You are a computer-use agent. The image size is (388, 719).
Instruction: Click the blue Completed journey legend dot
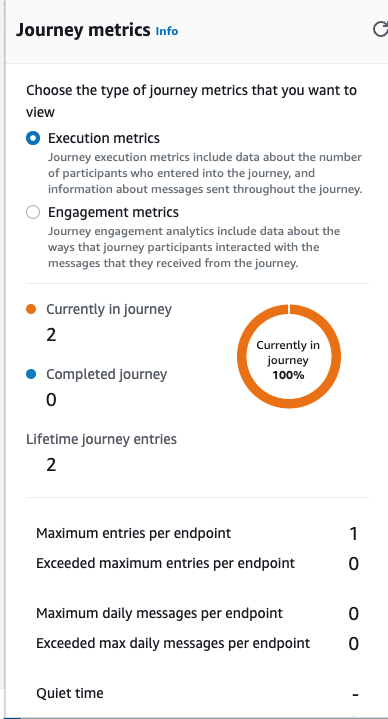coord(31,374)
